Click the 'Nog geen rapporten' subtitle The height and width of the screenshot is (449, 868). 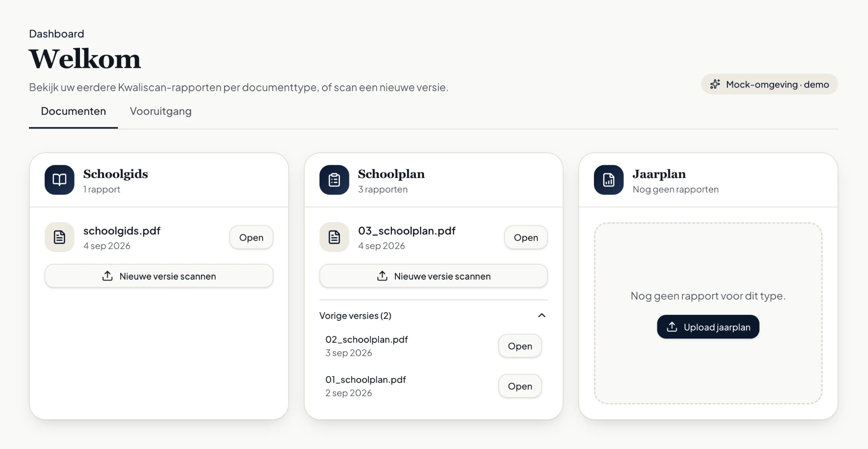pyautogui.click(x=675, y=190)
